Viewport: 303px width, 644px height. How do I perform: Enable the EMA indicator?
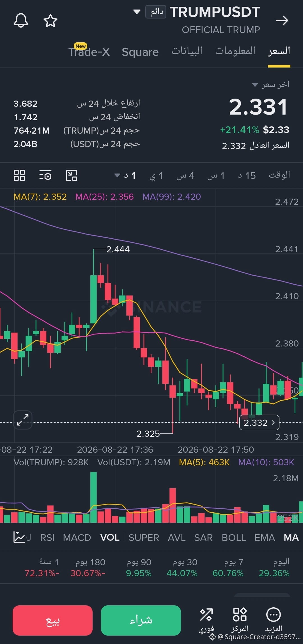265,538
